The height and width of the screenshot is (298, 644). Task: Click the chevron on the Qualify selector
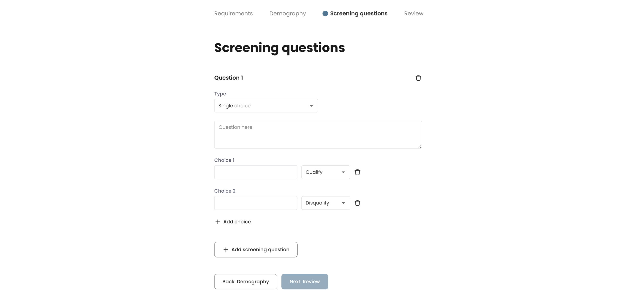[343, 172]
